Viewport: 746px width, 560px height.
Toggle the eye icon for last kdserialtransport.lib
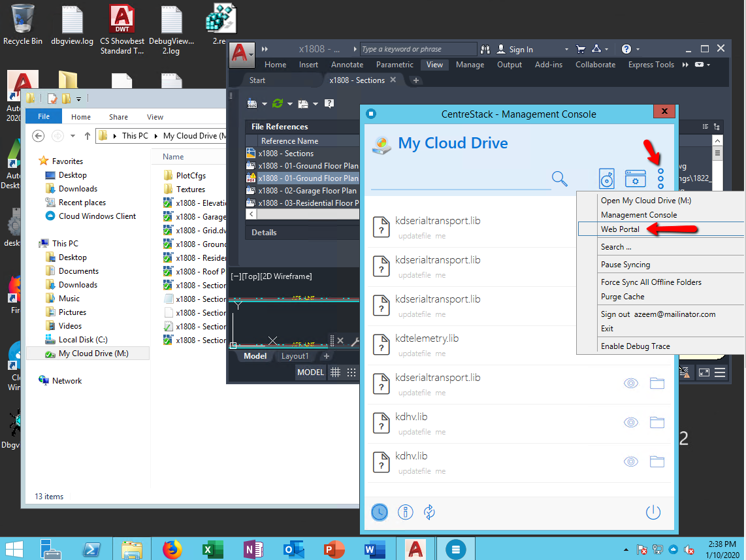(631, 383)
